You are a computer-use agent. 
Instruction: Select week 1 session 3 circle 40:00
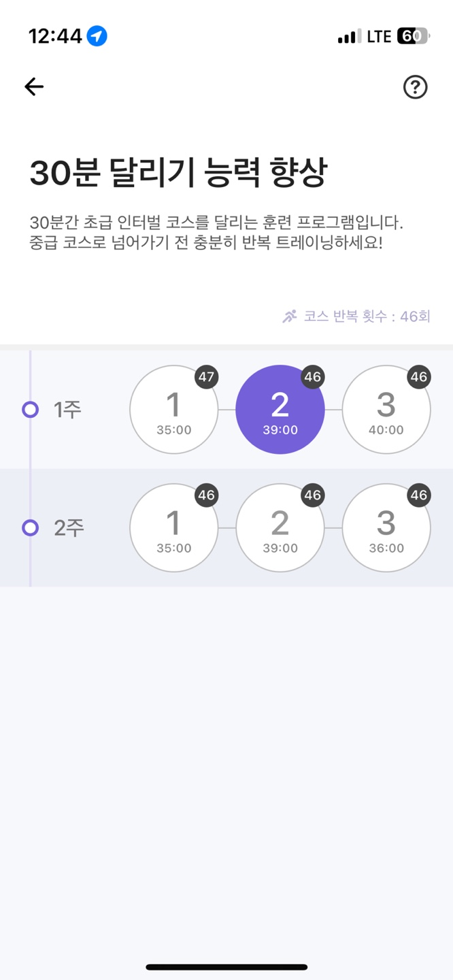click(386, 410)
